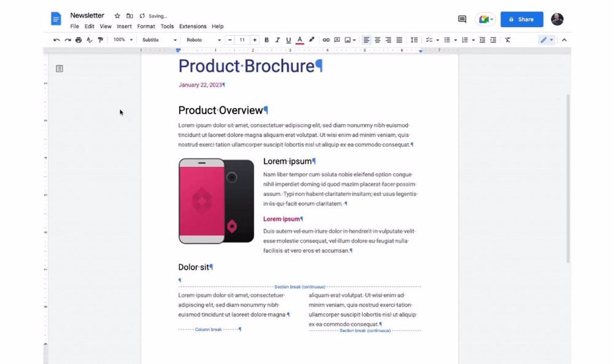Viewport: 614px width, 364px height.
Task: Clear formatting of selected text
Action: 507,39
